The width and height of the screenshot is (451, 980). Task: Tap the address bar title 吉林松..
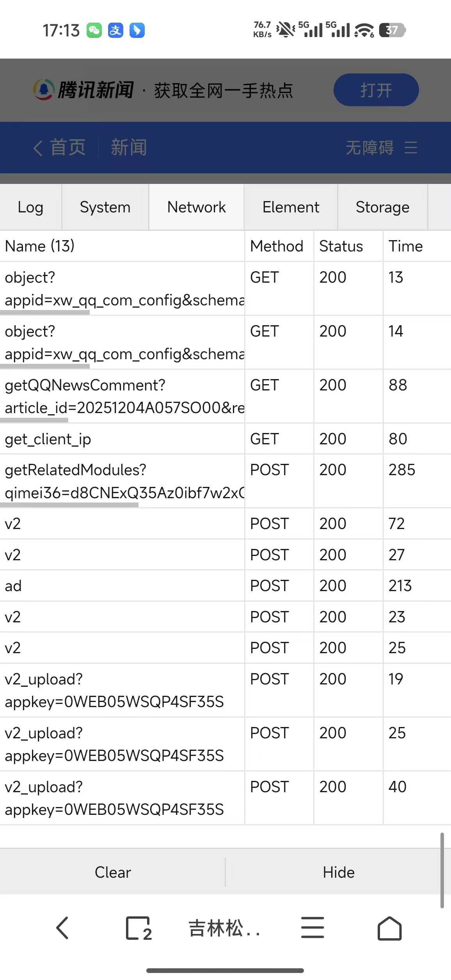(x=224, y=928)
